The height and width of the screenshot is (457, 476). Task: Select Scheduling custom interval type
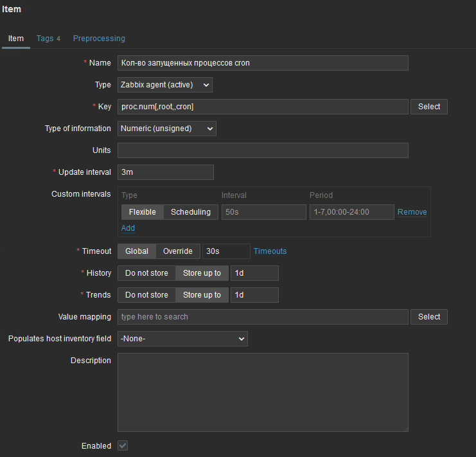click(x=190, y=212)
